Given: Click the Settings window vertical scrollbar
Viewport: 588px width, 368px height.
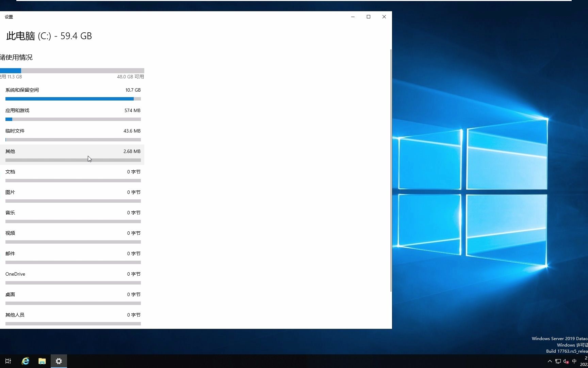Looking at the screenshot, I should (391, 170).
